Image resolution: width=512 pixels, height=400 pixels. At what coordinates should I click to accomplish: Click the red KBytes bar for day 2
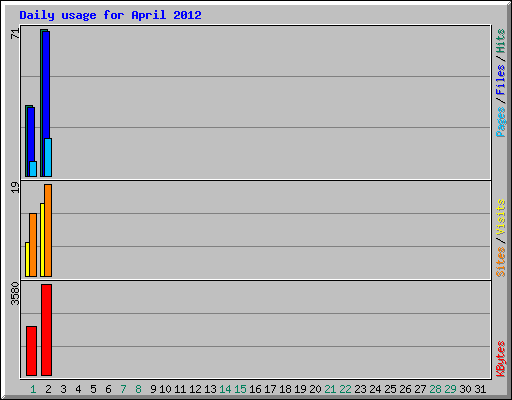click(x=47, y=330)
